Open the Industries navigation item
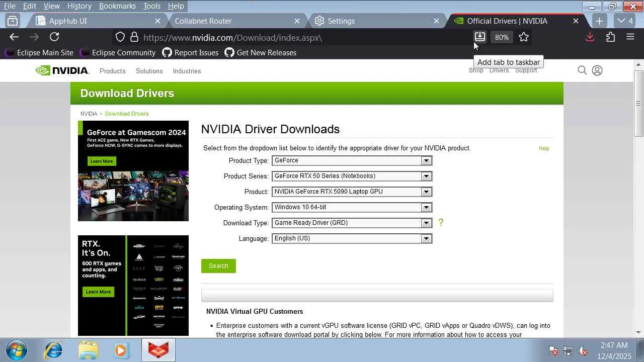Viewport: 644px width, 362px height. pos(187,71)
